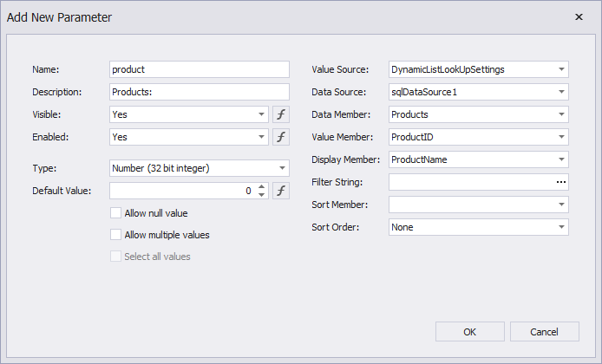Close the Add New Parameter dialog
Image resolution: width=602 pixels, height=364 pixels.
click(579, 16)
